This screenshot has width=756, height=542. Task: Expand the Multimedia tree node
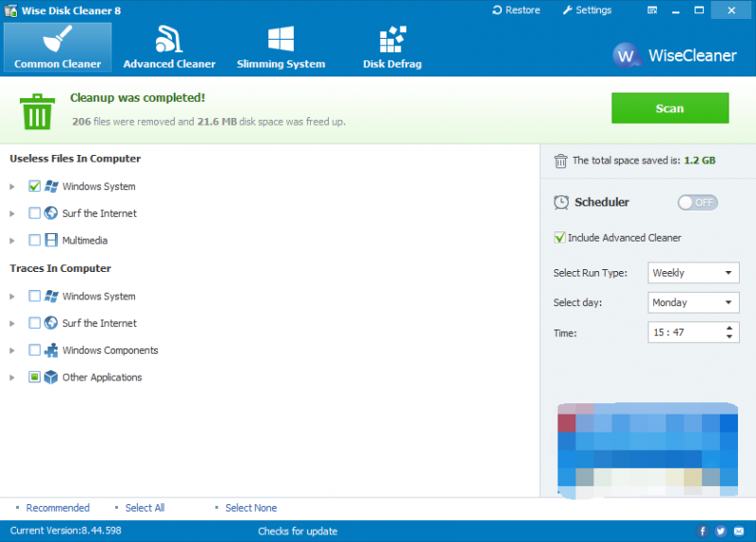[x=12, y=241]
